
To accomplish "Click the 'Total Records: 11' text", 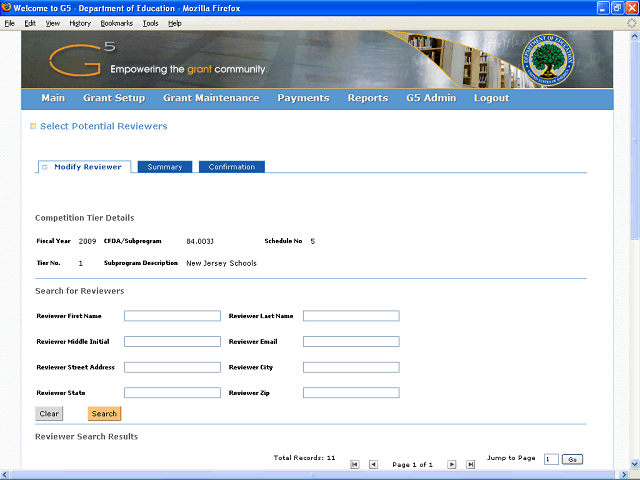I will tap(304, 458).
